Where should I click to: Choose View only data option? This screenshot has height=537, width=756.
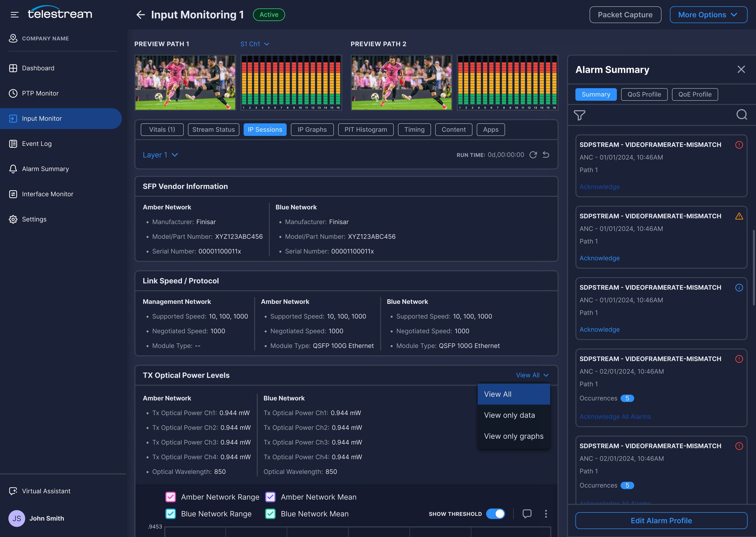[513, 415]
